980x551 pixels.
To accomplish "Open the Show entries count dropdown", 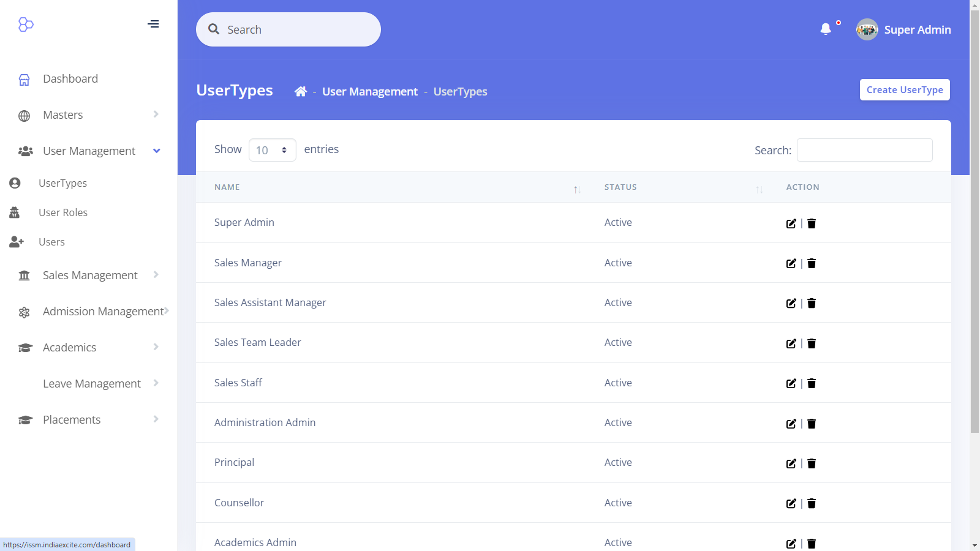I will point(272,150).
